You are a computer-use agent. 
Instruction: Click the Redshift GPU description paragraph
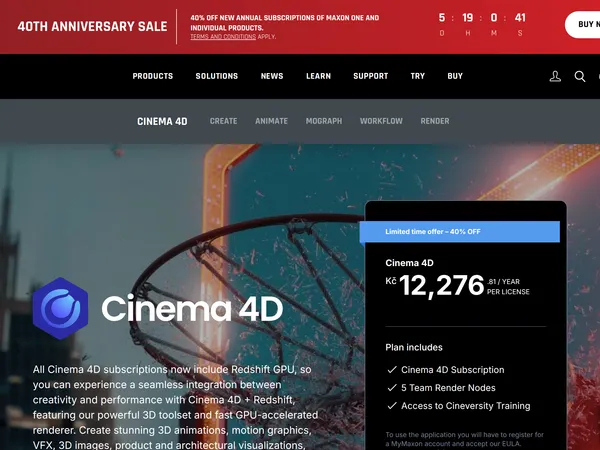point(175,407)
